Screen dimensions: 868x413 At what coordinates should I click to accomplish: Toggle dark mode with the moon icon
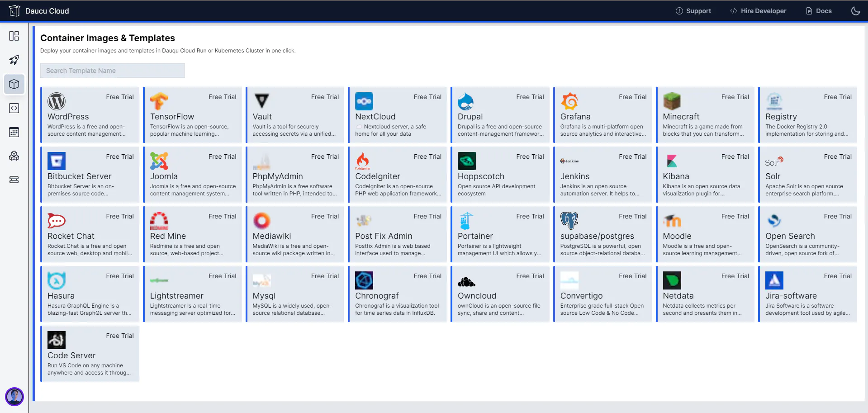855,11
